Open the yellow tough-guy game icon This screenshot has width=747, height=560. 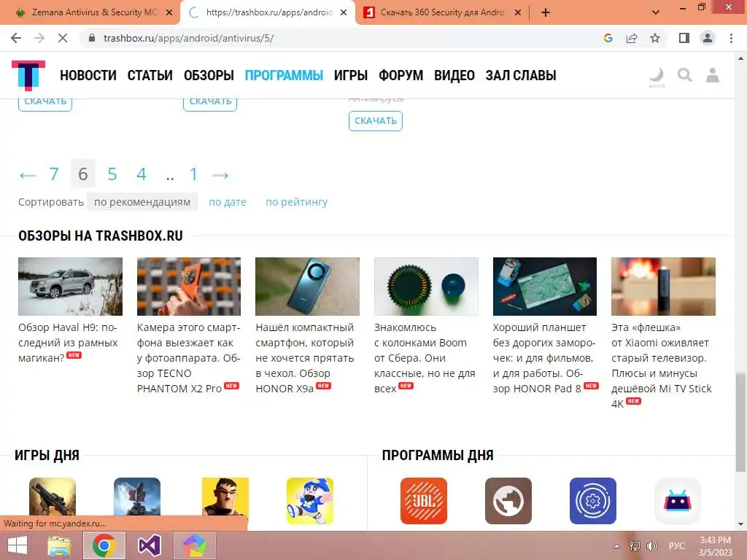pyautogui.click(x=225, y=496)
